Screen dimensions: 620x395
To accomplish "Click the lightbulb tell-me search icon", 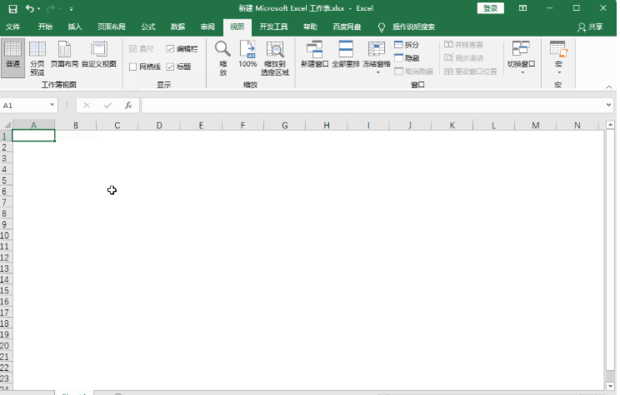I will click(x=381, y=27).
